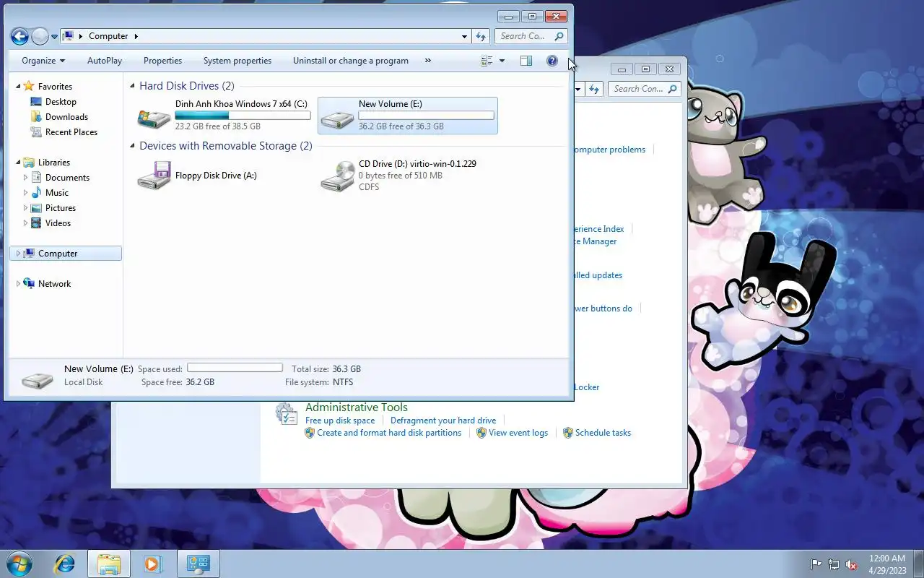Screen dimensions: 924x578
Task: Open Downloads in Favorites
Action: (66, 117)
